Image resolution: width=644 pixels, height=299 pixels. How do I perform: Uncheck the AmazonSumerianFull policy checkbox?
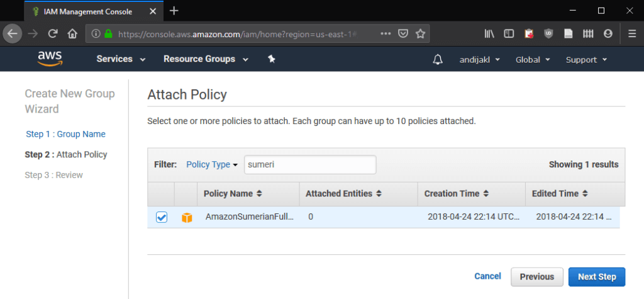[x=162, y=217]
